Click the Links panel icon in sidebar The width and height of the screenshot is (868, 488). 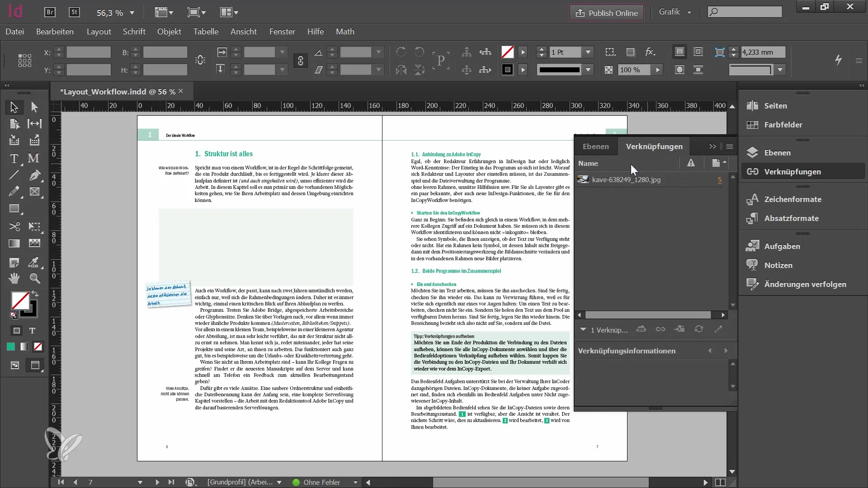(753, 172)
